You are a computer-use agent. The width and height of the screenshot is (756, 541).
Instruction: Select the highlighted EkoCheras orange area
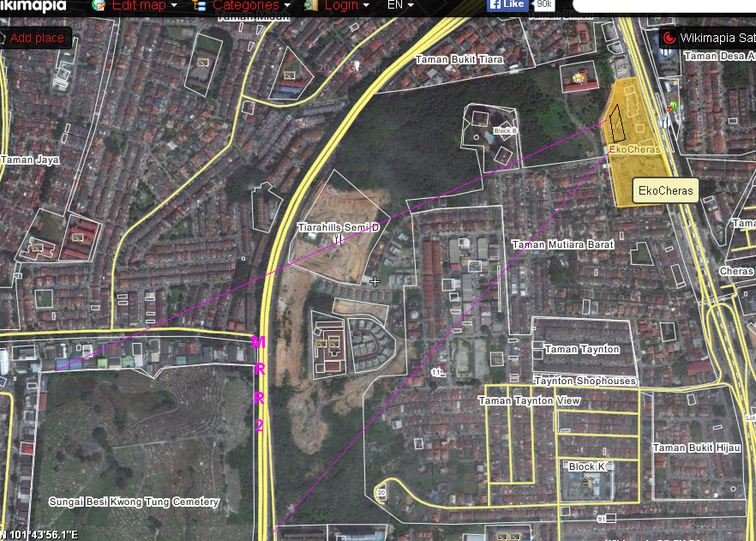coord(639,176)
